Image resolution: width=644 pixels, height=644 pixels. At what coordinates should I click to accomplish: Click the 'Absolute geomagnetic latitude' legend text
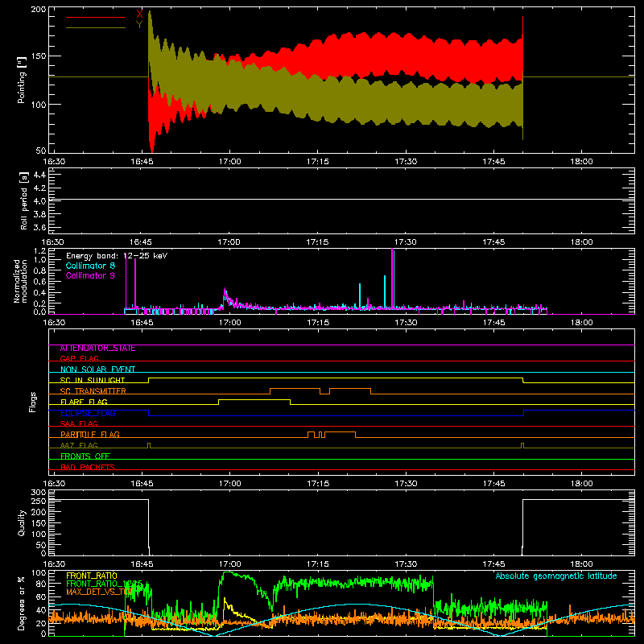click(556, 576)
